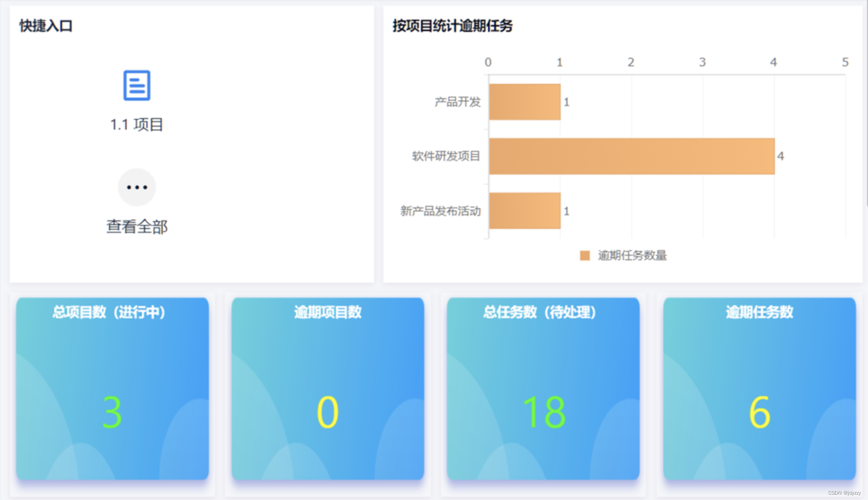
Task: Click the 1.1 项目 shortcut label
Action: (136, 125)
